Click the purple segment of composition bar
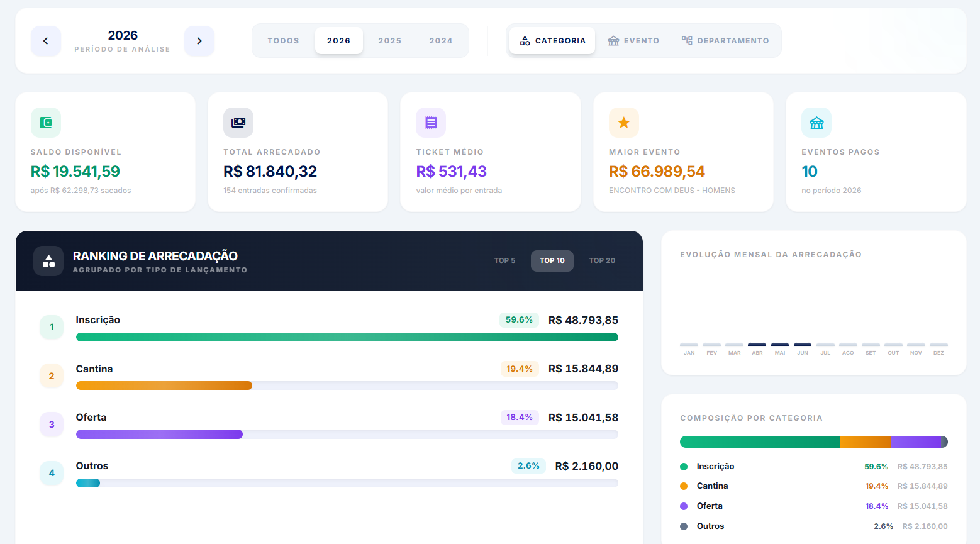The image size is (980, 544). click(x=916, y=442)
